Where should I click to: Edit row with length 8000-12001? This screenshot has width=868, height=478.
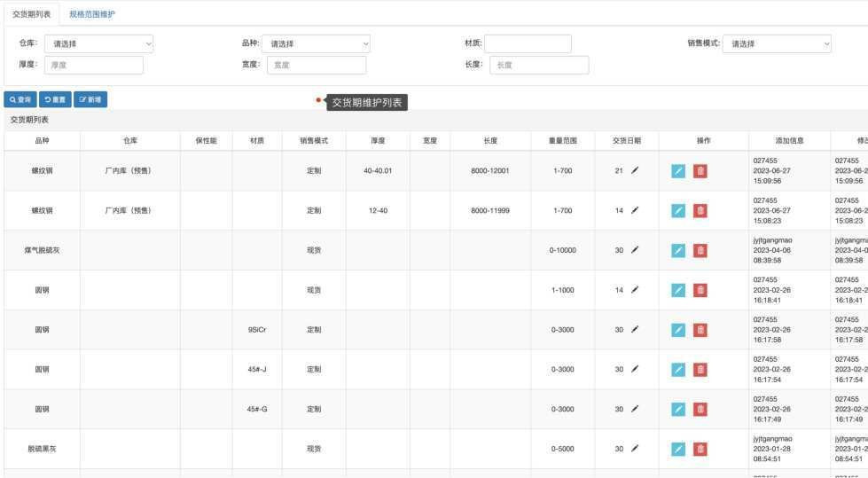678,171
